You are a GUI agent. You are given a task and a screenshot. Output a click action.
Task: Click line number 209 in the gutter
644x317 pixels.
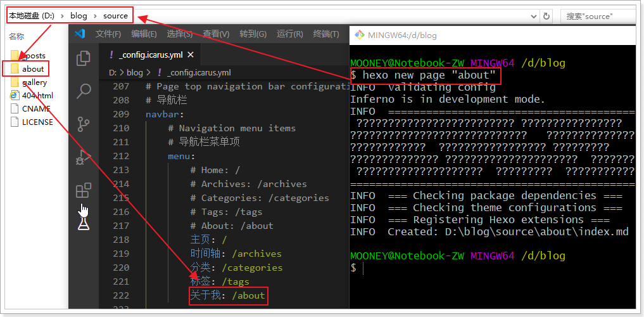coord(121,114)
